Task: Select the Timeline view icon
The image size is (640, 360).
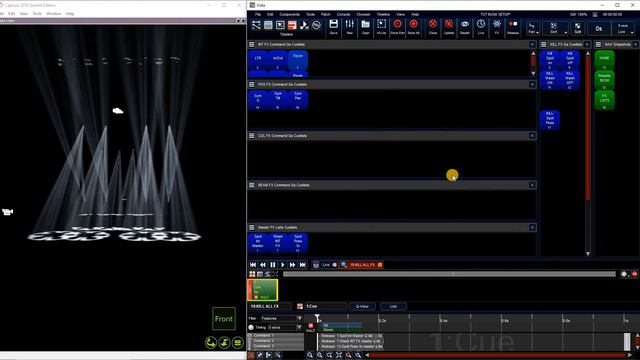Action: [x=292, y=25]
